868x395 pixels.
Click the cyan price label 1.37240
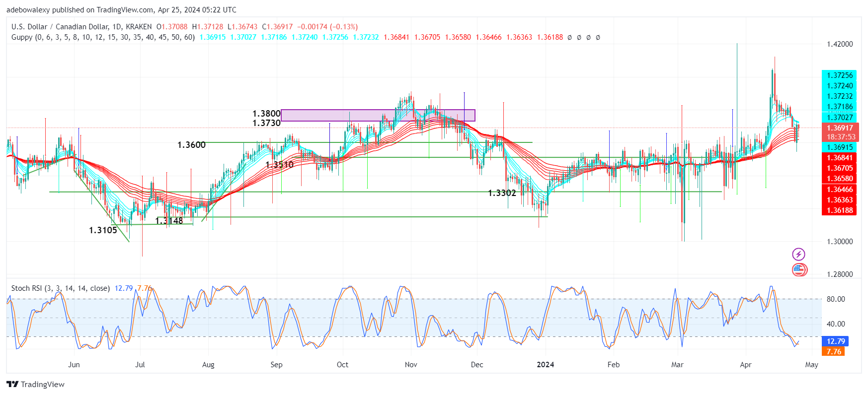point(839,86)
